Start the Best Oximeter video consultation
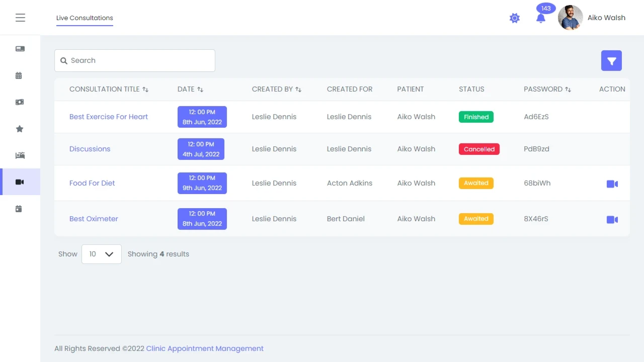This screenshot has width=644, height=362. [612, 220]
